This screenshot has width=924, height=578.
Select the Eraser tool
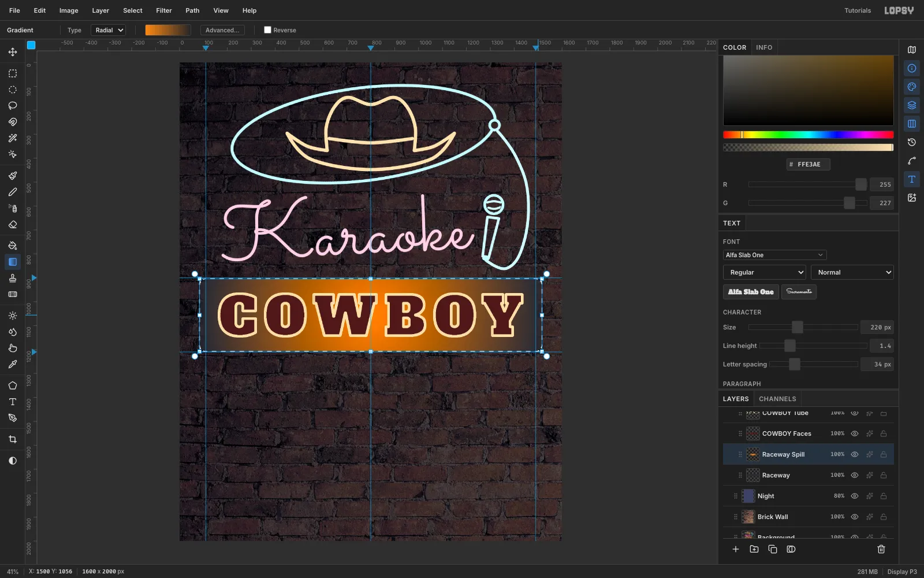click(x=12, y=224)
